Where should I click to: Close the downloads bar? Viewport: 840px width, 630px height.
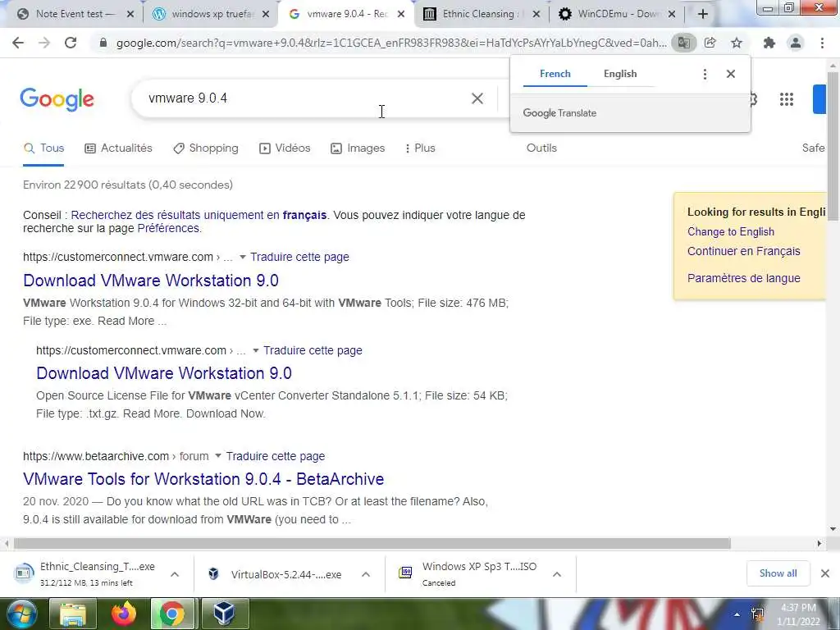click(825, 573)
